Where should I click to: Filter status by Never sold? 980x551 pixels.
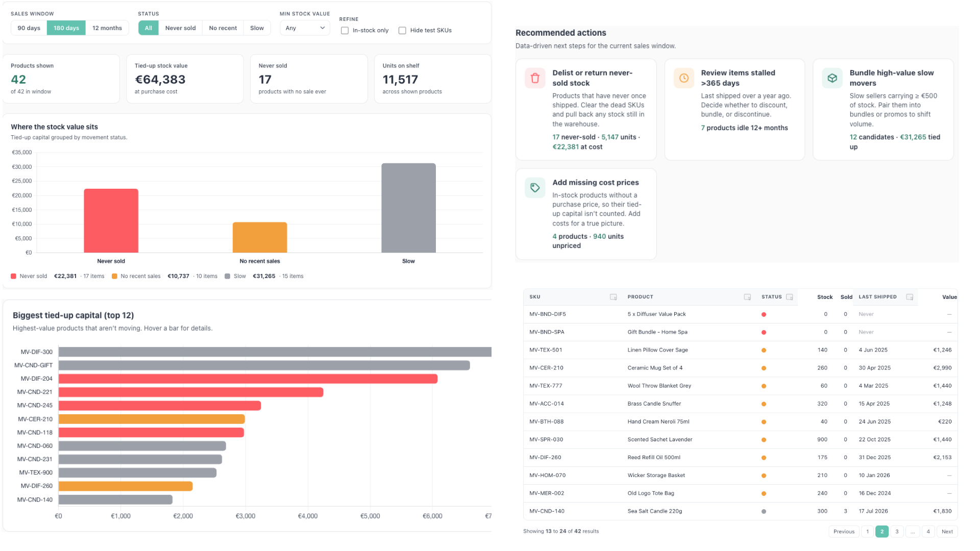(180, 28)
